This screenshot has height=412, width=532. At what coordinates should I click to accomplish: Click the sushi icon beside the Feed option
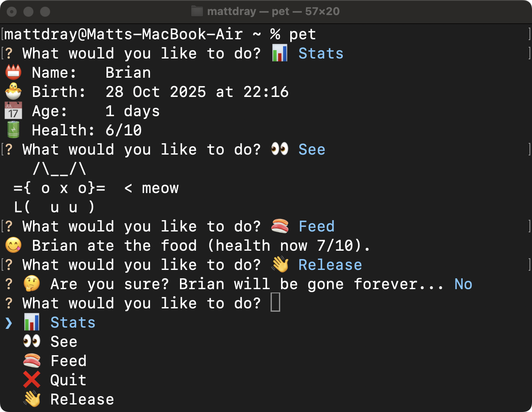pyautogui.click(x=32, y=361)
